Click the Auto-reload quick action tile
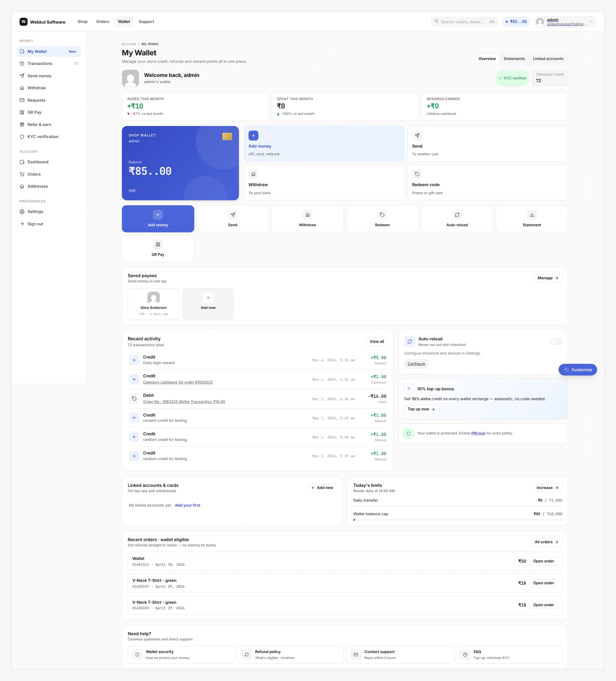 tap(457, 219)
